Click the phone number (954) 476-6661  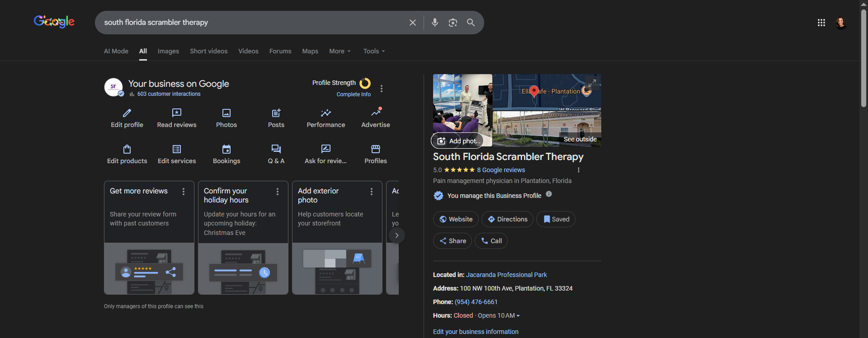tap(476, 302)
